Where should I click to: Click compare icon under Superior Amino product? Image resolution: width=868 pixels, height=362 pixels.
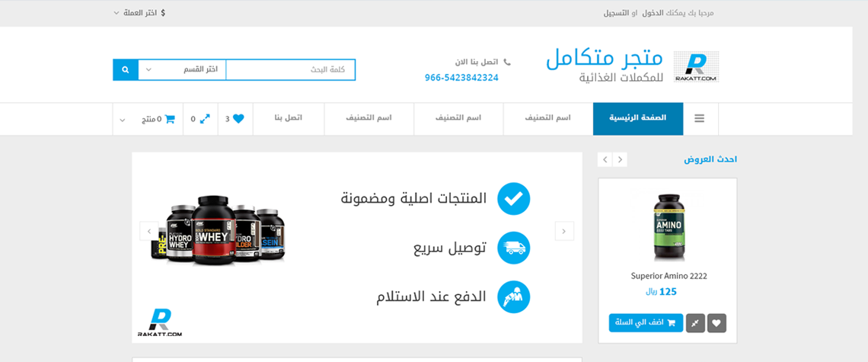tap(695, 323)
